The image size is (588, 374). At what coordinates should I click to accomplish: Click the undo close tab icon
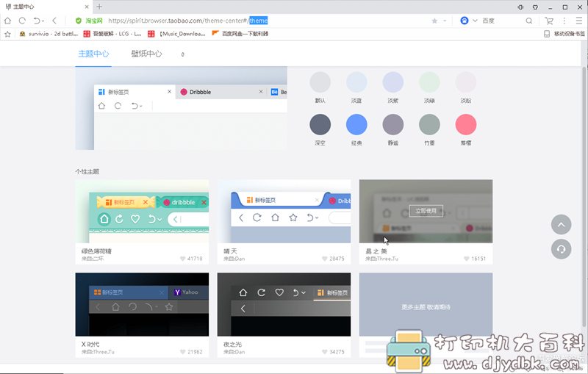pyautogui.click(x=36, y=21)
